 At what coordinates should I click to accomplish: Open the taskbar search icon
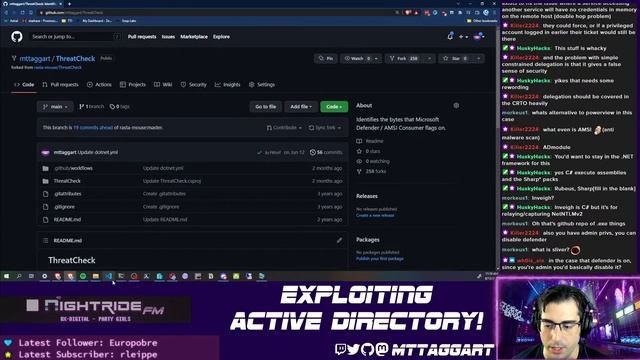point(19,276)
